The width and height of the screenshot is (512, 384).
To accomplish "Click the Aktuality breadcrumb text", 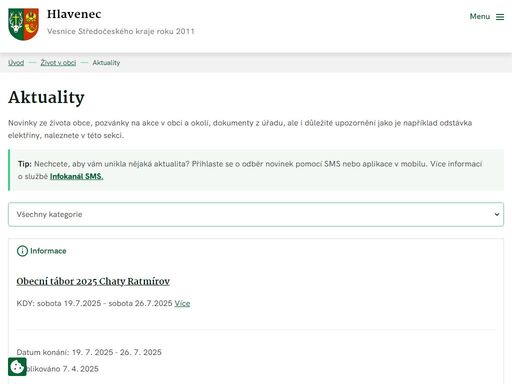I will pyautogui.click(x=106, y=63).
